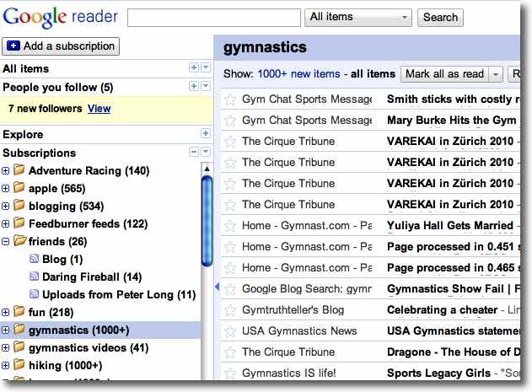The width and height of the screenshot is (532, 392).
Task: Click the Daring Fireball feed icon
Action: pyautogui.click(x=35, y=277)
